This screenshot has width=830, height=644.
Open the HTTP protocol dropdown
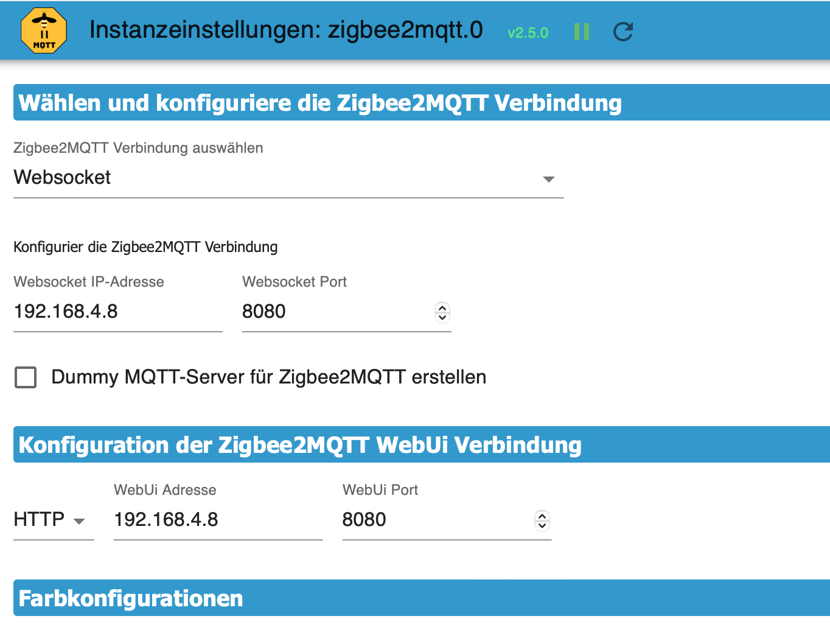54,520
